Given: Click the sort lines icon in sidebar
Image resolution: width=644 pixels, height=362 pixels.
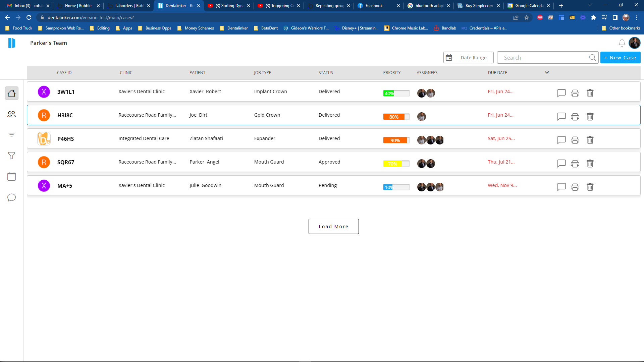Looking at the screenshot, I should point(11,135).
